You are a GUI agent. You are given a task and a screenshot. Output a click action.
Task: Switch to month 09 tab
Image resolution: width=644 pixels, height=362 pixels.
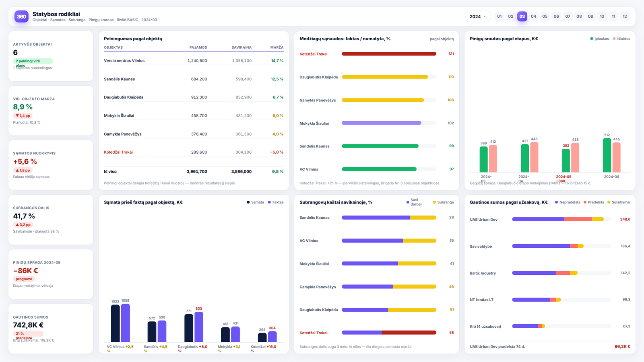click(590, 16)
